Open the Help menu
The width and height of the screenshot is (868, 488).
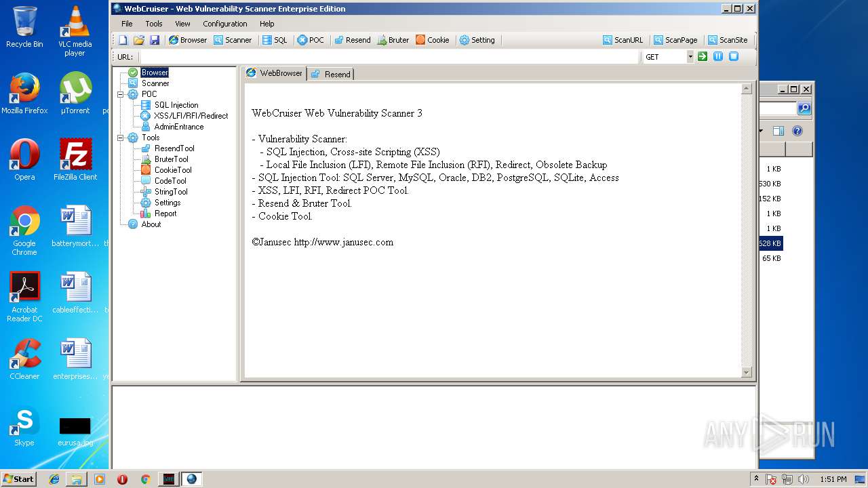[x=267, y=24]
